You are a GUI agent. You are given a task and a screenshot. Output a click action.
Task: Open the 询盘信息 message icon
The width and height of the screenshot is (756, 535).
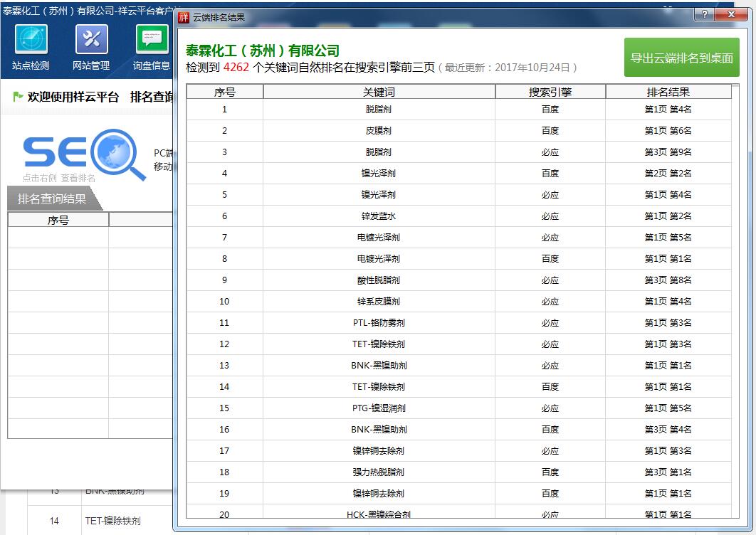[152, 39]
